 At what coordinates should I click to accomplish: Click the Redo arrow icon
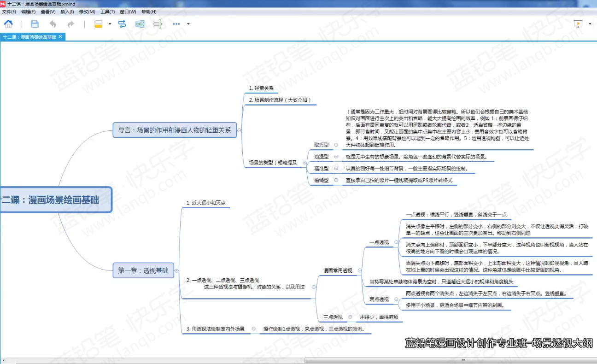point(70,24)
